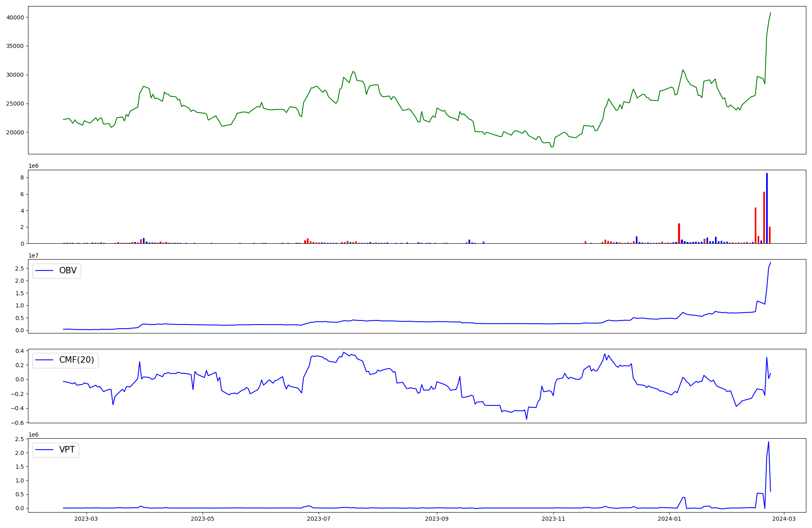Click the VPT legend label

click(x=67, y=450)
